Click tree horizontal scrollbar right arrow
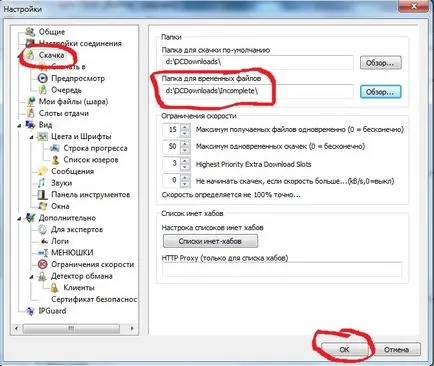The width and height of the screenshot is (434, 366). [132, 328]
